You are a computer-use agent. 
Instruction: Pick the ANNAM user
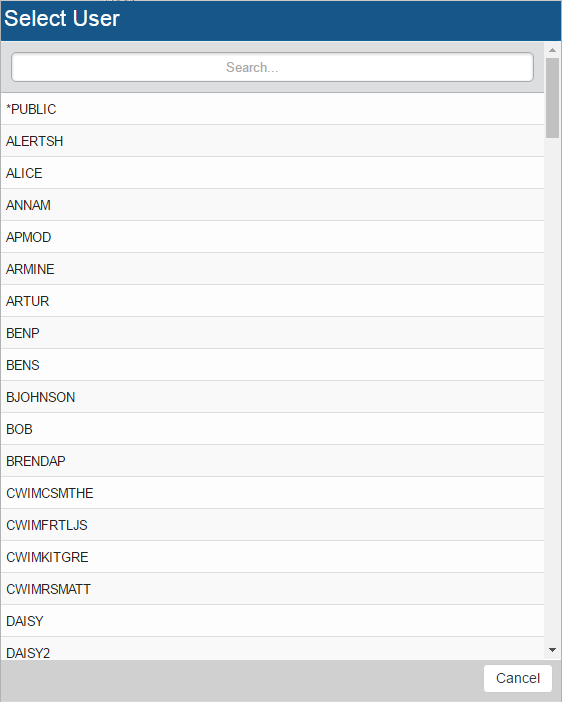pos(272,205)
